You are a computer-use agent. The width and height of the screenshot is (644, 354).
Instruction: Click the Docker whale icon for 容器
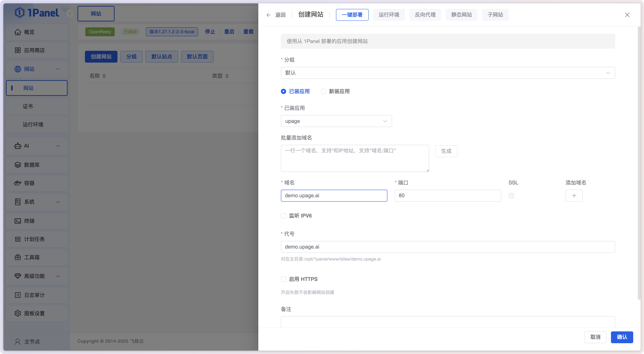[x=18, y=183]
